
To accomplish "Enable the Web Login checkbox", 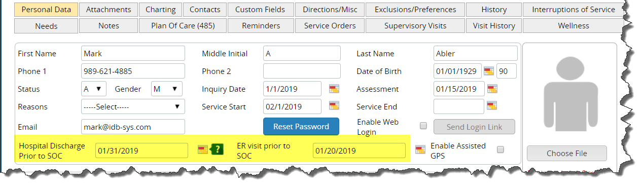I will click(423, 126).
